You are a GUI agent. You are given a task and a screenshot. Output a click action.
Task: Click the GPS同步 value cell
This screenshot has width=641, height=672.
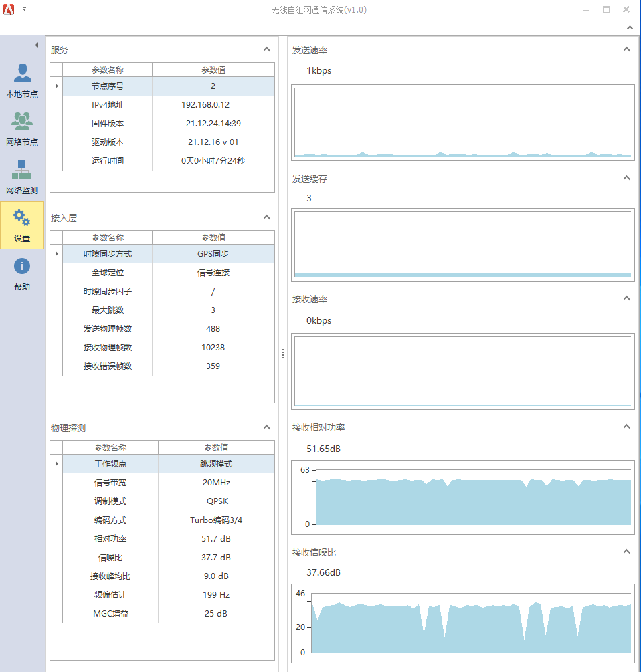pos(213,254)
